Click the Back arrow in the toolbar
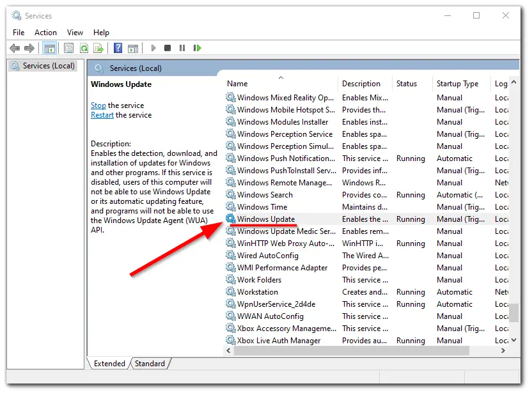 click(15, 48)
